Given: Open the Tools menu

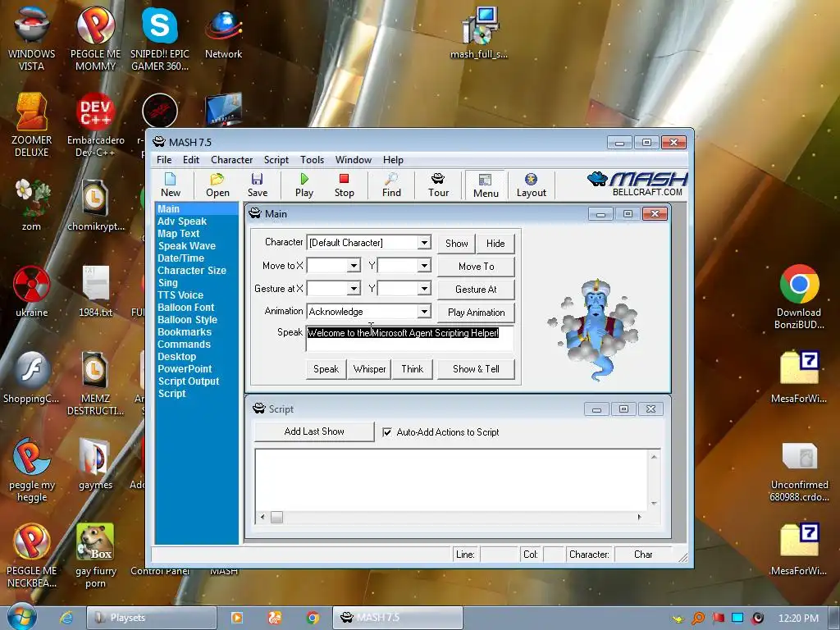Looking at the screenshot, I should pos(312,160).
